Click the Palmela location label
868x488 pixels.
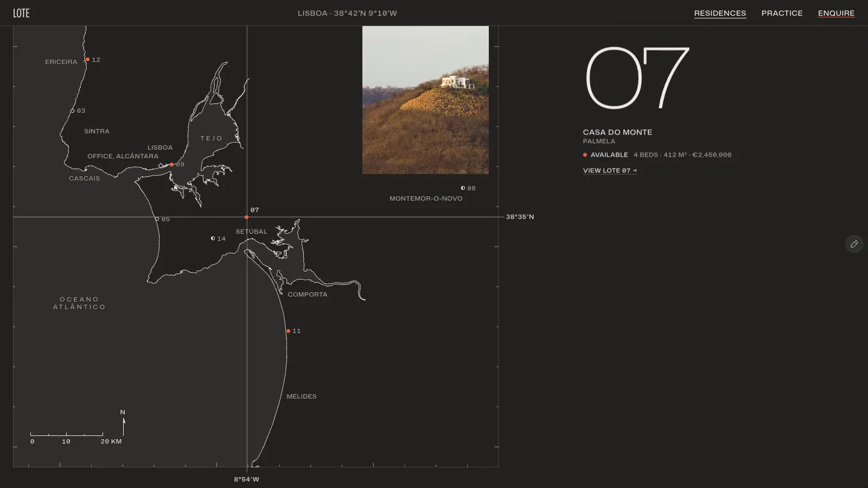(599, 141)
